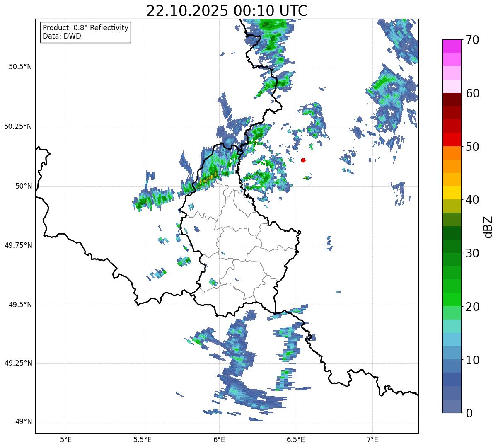Click the dark maroon colorbar segment below 60
This screenshot has width=498, height=448.
pos(452,99)
